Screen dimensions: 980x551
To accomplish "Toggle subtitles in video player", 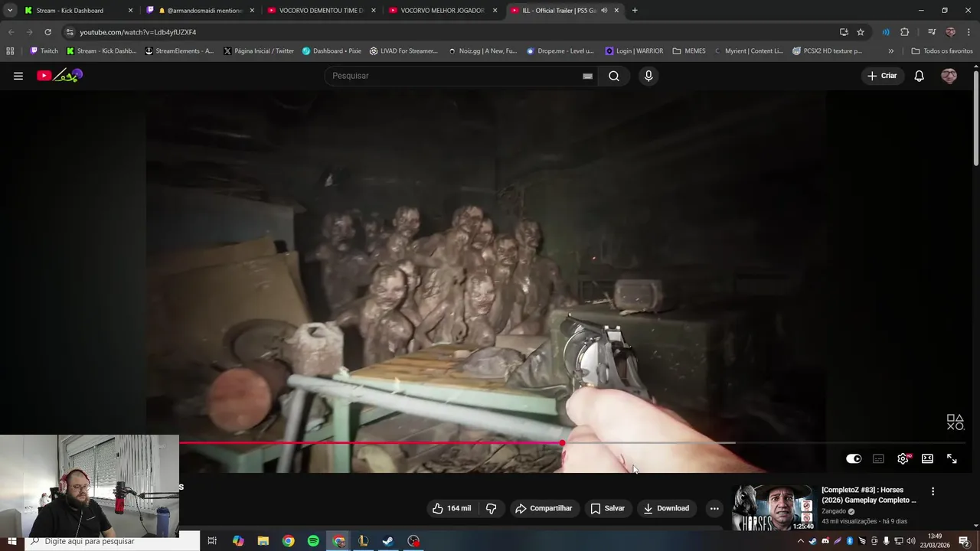I will (x=879, y=458).
